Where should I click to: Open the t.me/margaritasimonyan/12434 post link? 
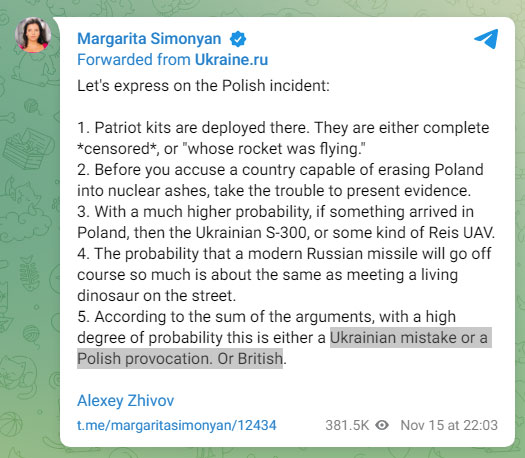(x=177, y=425)
